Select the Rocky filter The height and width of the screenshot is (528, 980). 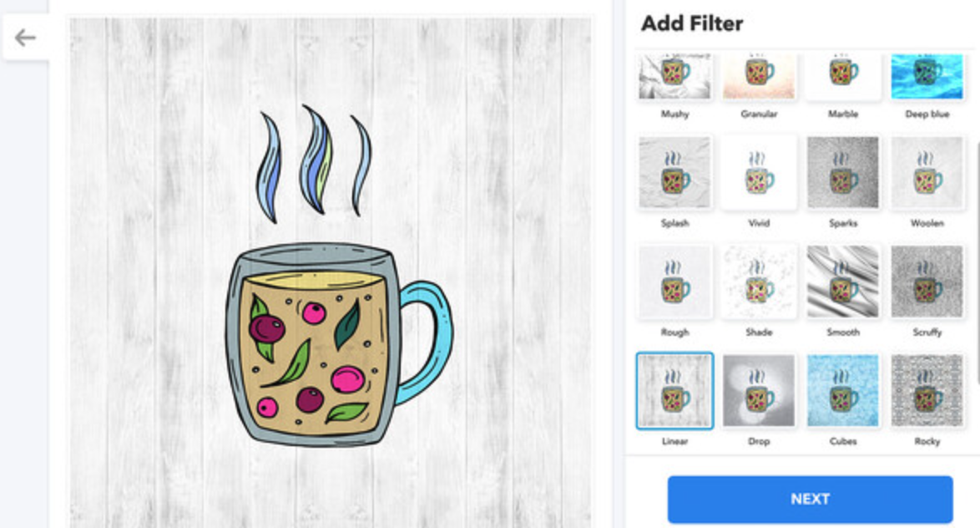927,391
